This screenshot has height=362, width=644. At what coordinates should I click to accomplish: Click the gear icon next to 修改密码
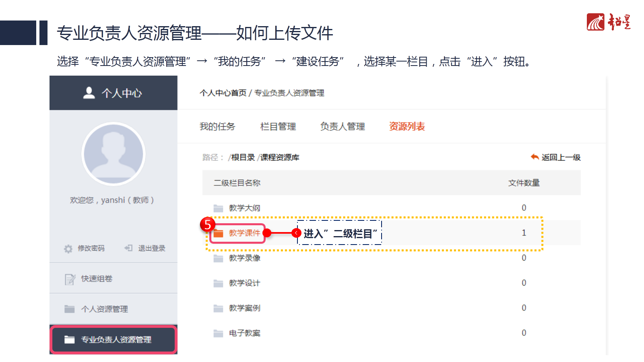(x=68, y=249)
